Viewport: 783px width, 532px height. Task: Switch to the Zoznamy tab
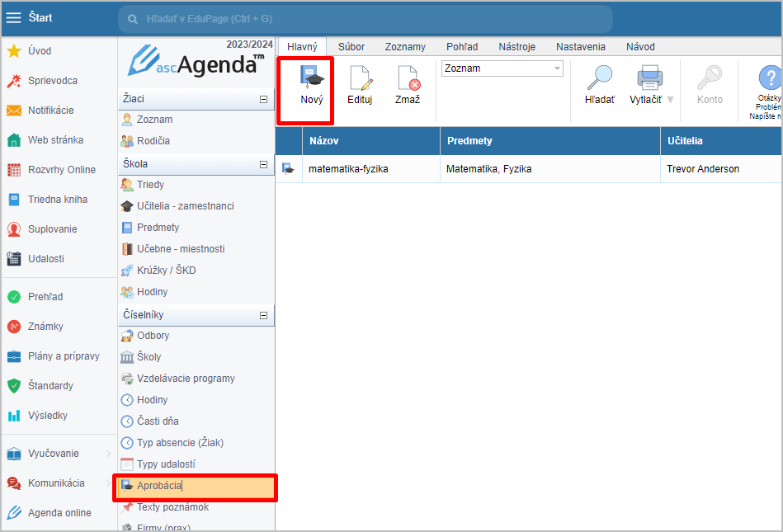pyautogui.click(x=405, y=46)
